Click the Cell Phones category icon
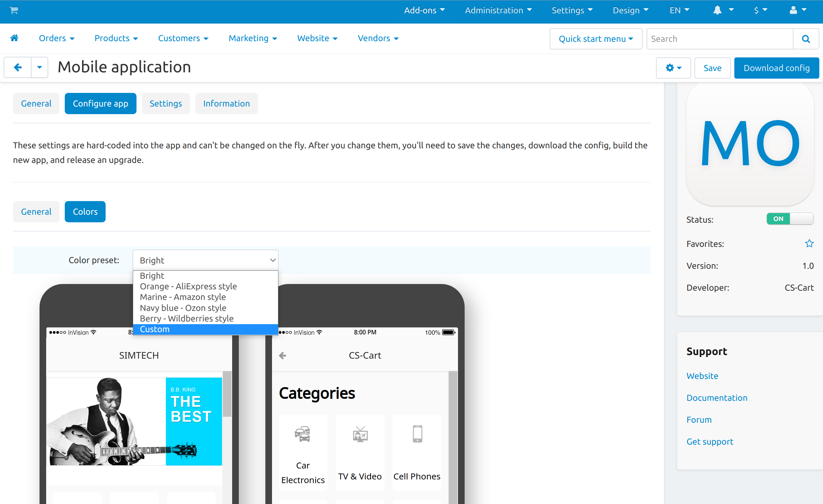Viewport: 823px width, 504px height. point(417,434)
